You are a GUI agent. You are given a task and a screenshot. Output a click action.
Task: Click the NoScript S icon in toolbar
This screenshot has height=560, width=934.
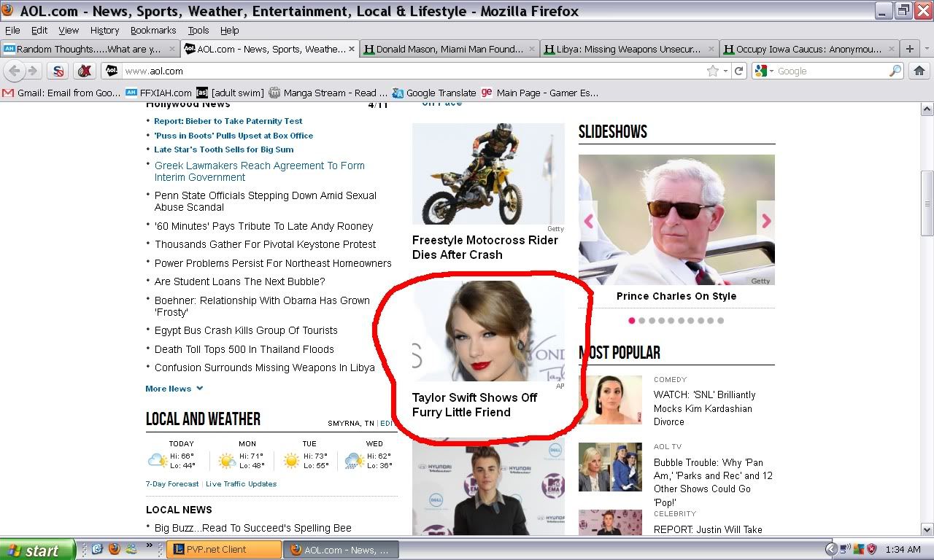58,71
